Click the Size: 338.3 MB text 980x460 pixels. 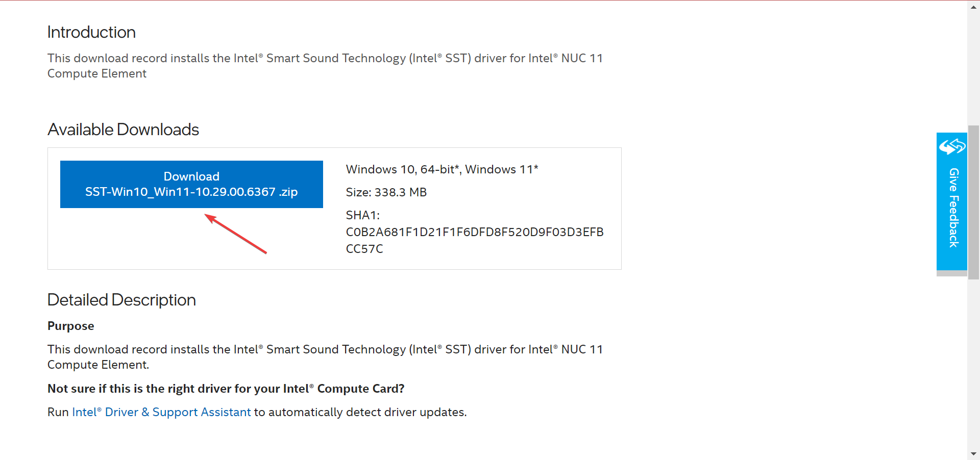386,192
